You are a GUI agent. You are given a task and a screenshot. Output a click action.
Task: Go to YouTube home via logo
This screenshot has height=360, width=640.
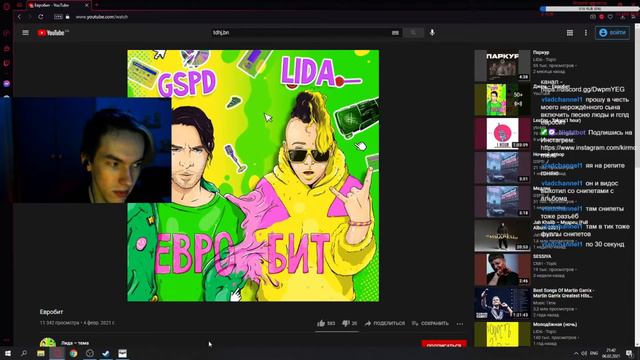click(x=53, y=33)
